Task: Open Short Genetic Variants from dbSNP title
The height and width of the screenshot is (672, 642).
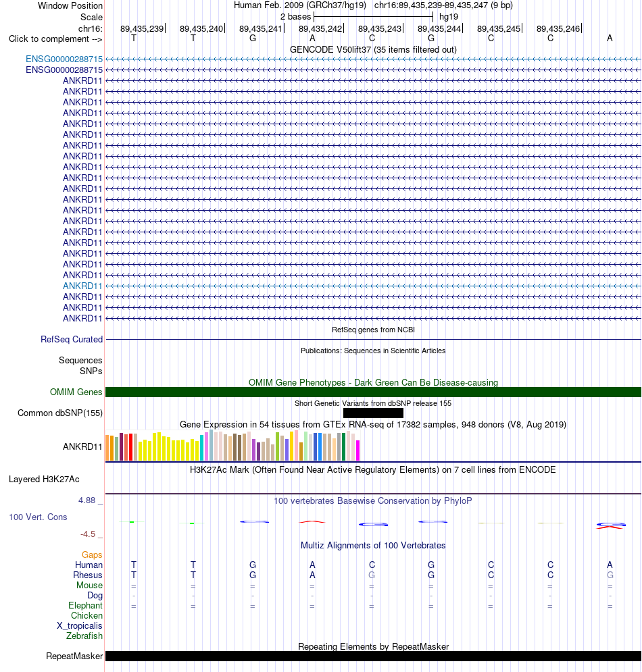Action: coord(373,403)
